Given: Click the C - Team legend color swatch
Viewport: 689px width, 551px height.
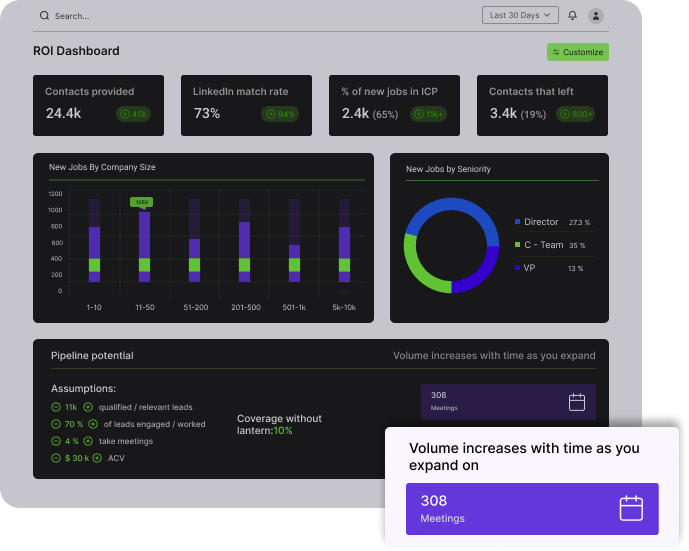Looking at the screenshot, I should (517, 245).
